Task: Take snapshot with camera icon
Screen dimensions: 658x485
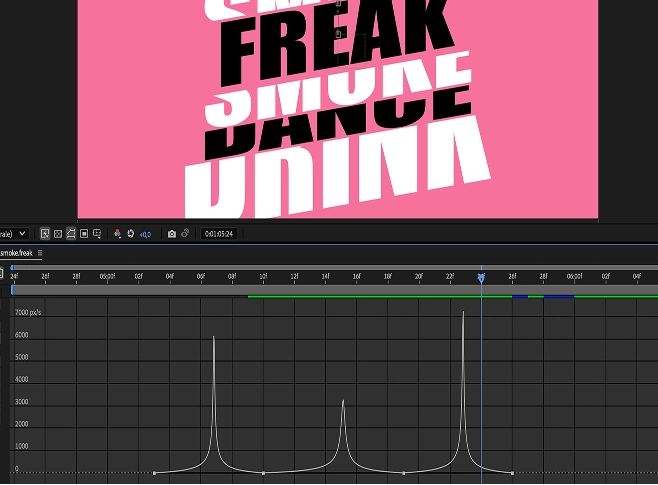Action: tap(172, 233)
